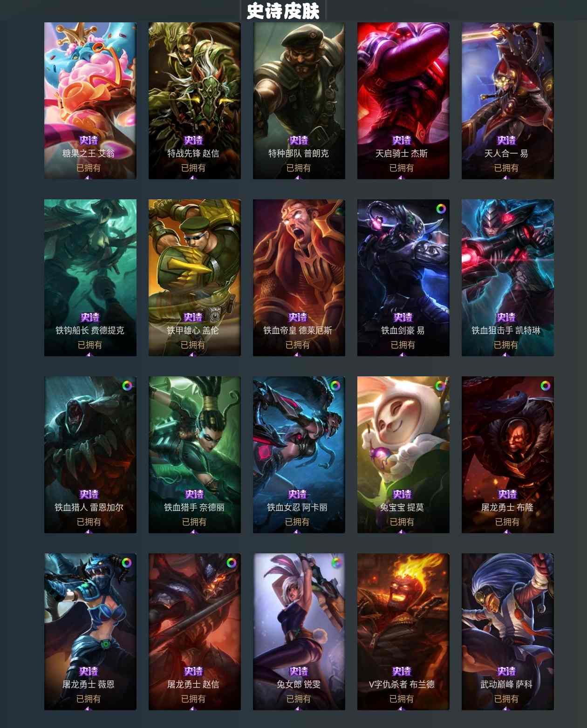Click 史诗 badge on 铁血猎手 奈德丽 card
Screen dimensions: 587x728
coord(194,494)
